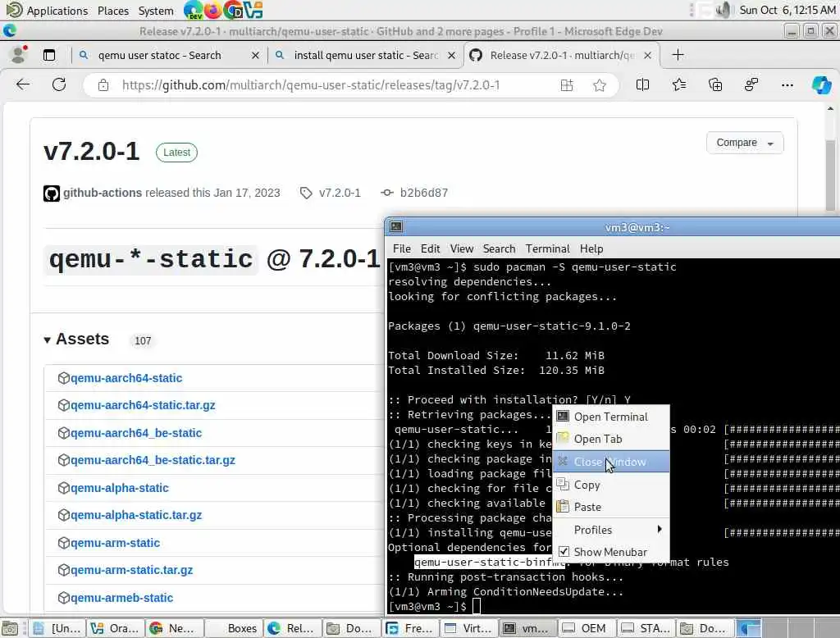The image size is (840, 638).
Task: Download qemu-alpha-static asset
Action: tap(120, 488)
